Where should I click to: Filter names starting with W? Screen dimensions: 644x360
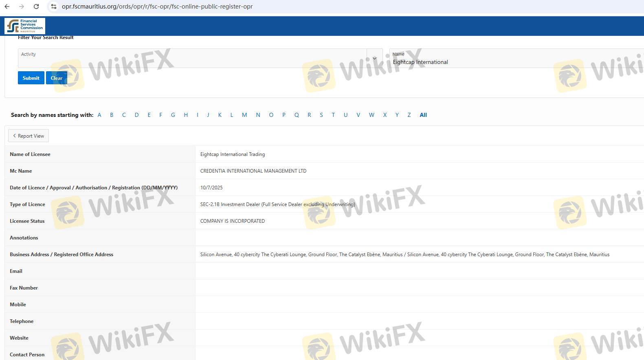point(371,115)
